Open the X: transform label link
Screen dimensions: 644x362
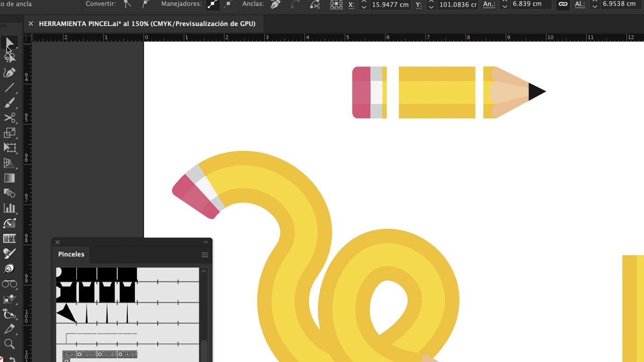pos(351,4)
